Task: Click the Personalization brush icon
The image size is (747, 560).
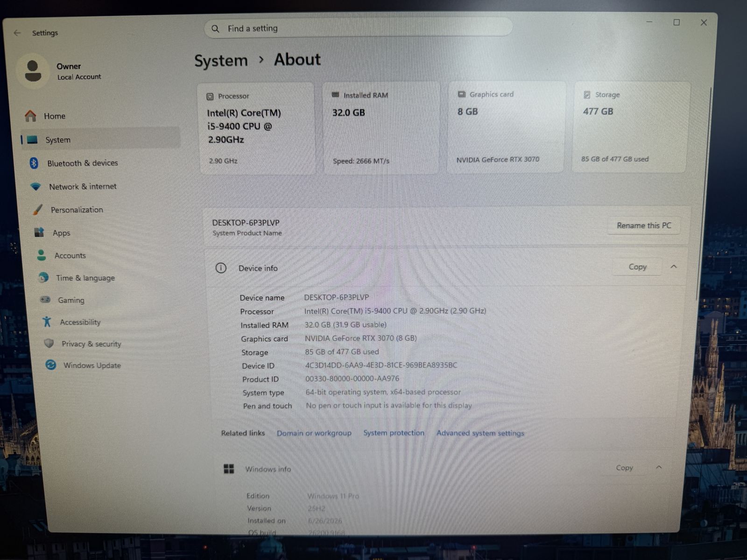Action: point(38,210)
